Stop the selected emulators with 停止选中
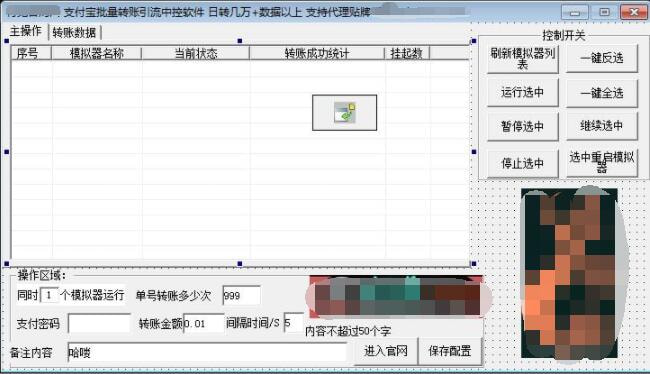Image resolution: width=650 pixels, height=374 pixels. (522, 163)
